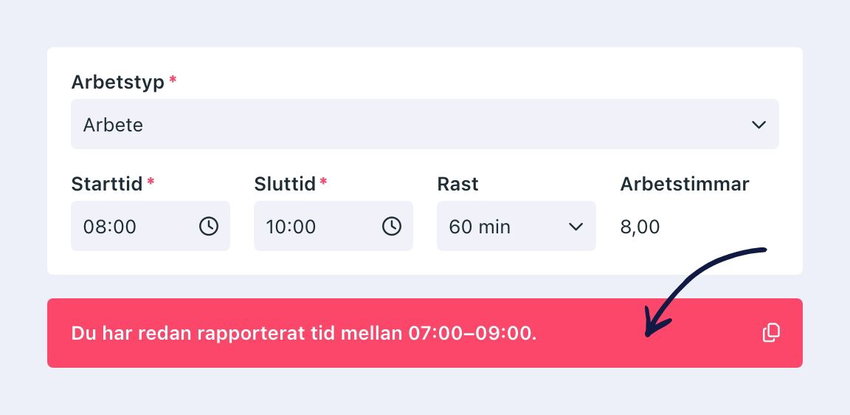
Task: Click the Arbetstimmar heading
Action: click(685, 184)
